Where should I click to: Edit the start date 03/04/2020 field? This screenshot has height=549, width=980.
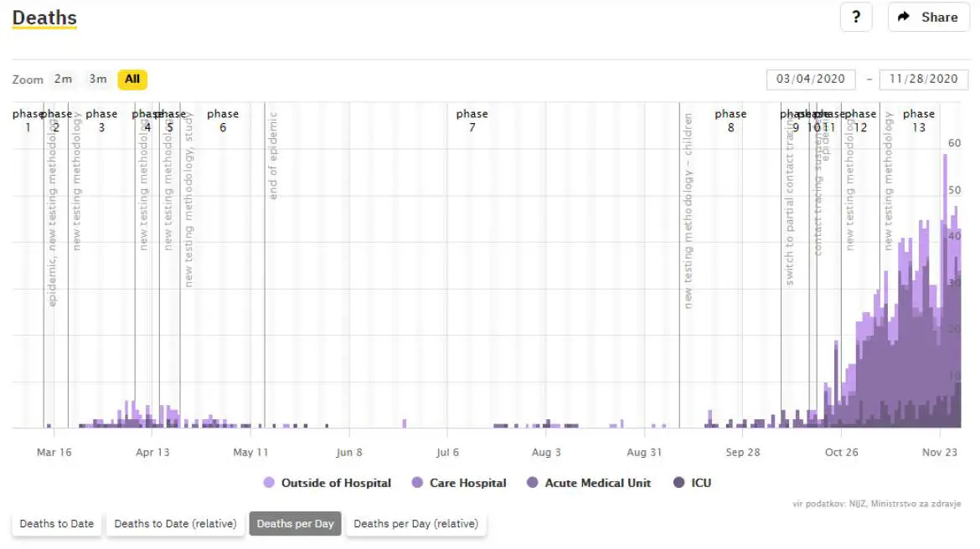pos(810,80)
